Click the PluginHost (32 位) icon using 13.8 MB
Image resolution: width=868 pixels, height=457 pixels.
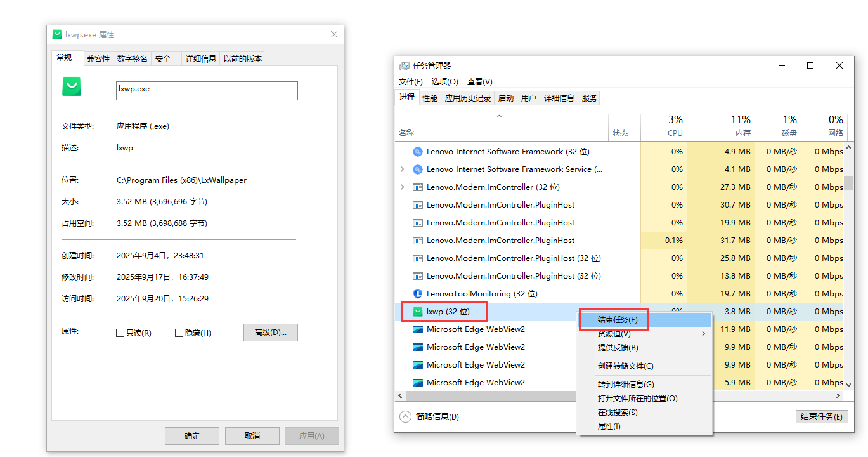click(418, 276)
